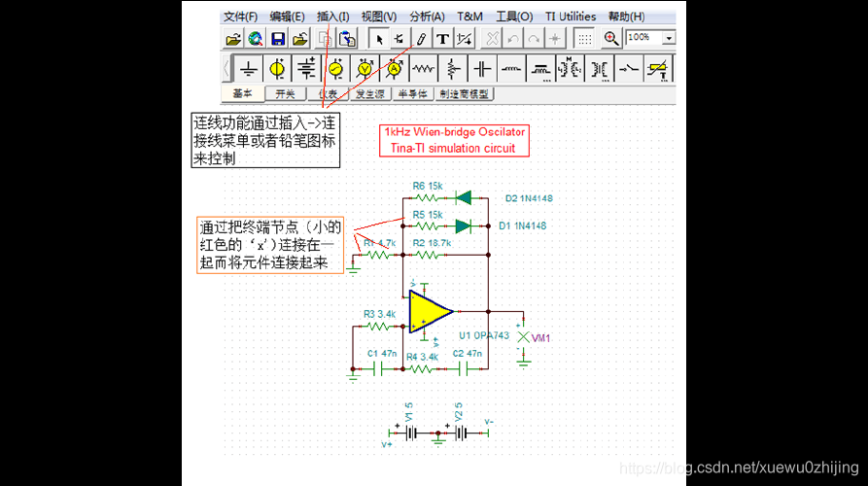Open the 视图(V) menu
The height and width of the screenshot is (486, 868).
(x=379, y=17)
